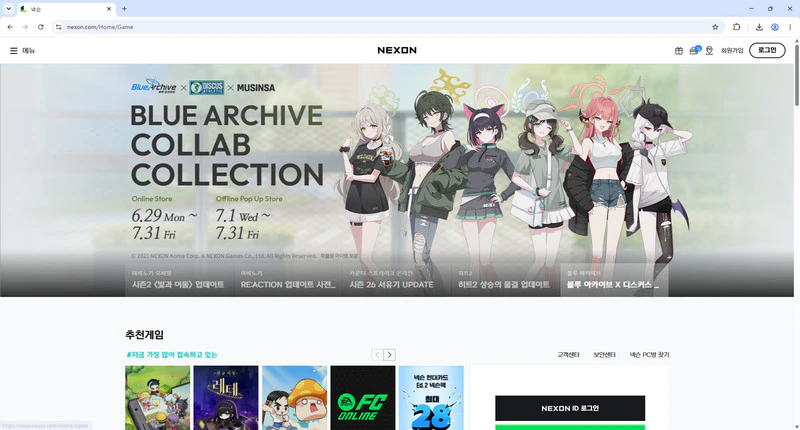Click the NEXON ID 로그인 button
The height and width of the screenshot is (430, 800).
(570, 408)
